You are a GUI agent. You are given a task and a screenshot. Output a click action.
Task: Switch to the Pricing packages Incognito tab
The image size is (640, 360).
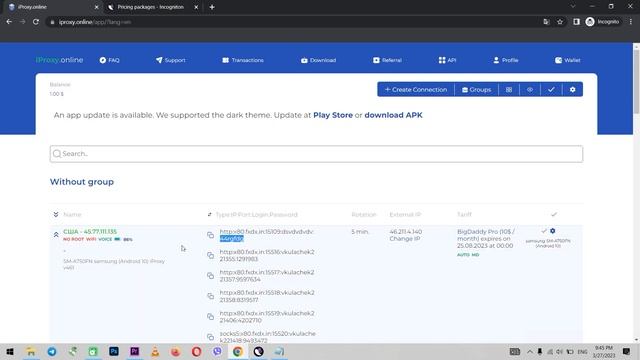pyautogui.click(x=151, y=7)
